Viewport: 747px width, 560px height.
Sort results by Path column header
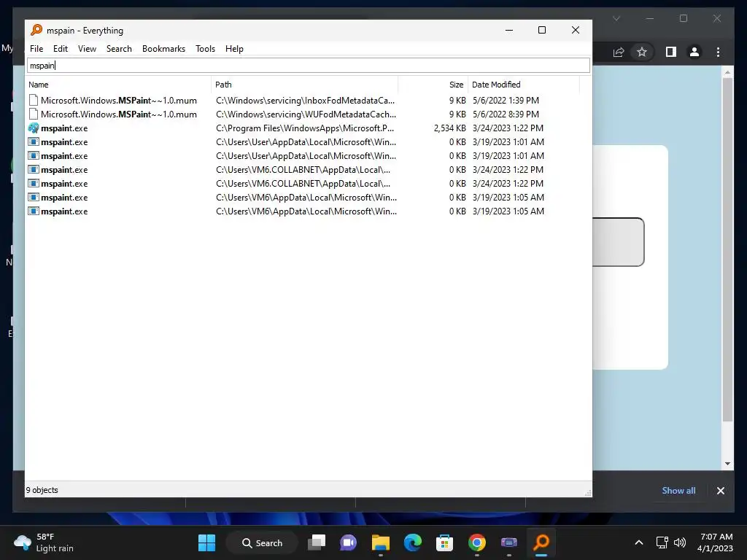(304, 85)
